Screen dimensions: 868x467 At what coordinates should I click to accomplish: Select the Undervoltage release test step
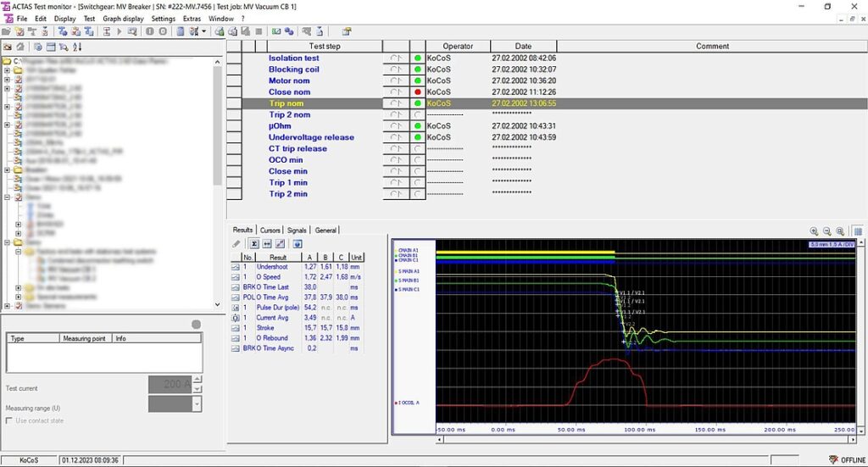tap(311, 137)
